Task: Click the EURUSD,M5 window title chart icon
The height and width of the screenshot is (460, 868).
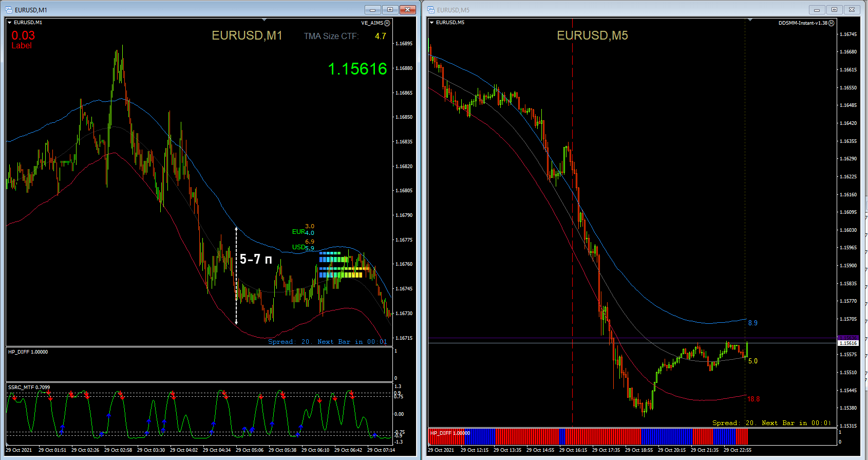Action: [431, 10]
